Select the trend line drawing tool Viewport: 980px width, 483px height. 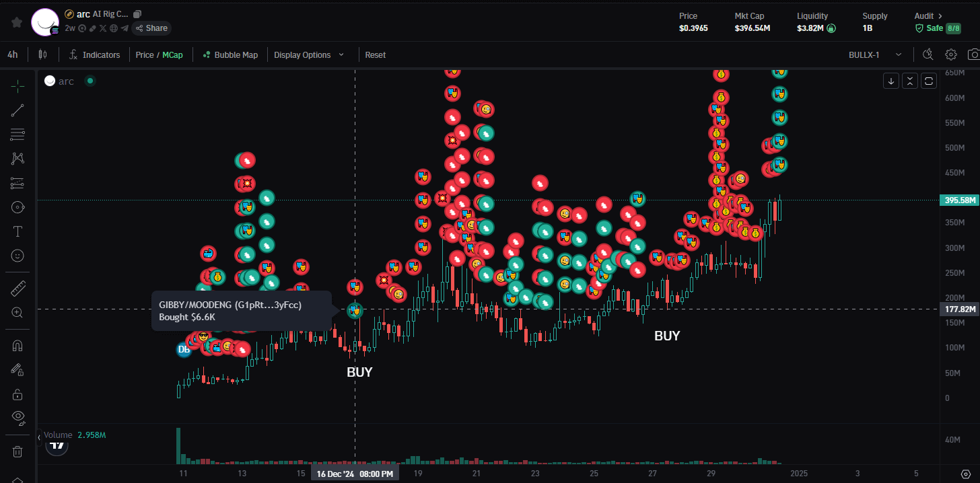coord(18,111)
